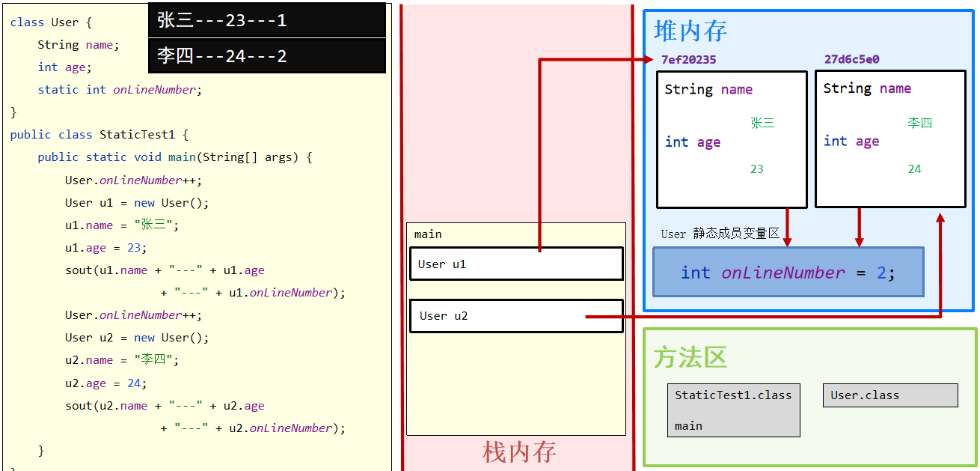Select the heap object containing 李四

pyautogui.click(x=889, y=139)
